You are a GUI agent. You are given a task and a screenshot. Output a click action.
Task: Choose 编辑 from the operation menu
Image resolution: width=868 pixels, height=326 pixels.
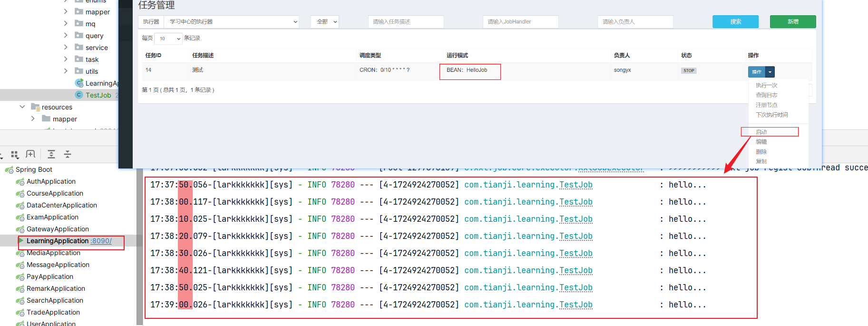761,142
